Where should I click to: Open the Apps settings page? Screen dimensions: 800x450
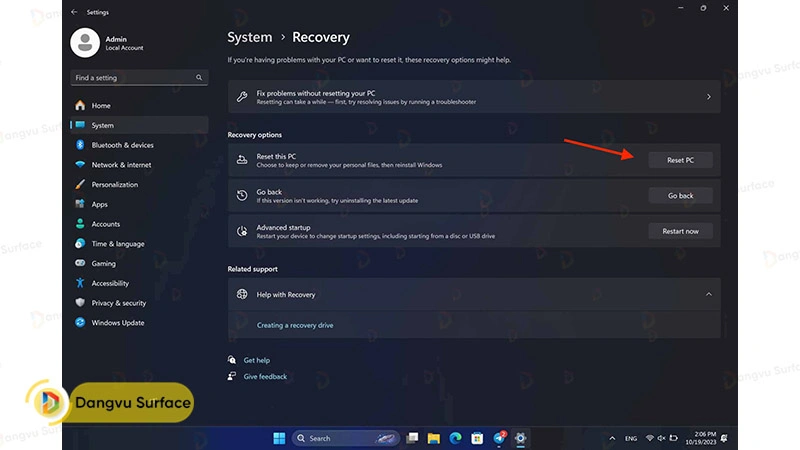click(99, 204)
